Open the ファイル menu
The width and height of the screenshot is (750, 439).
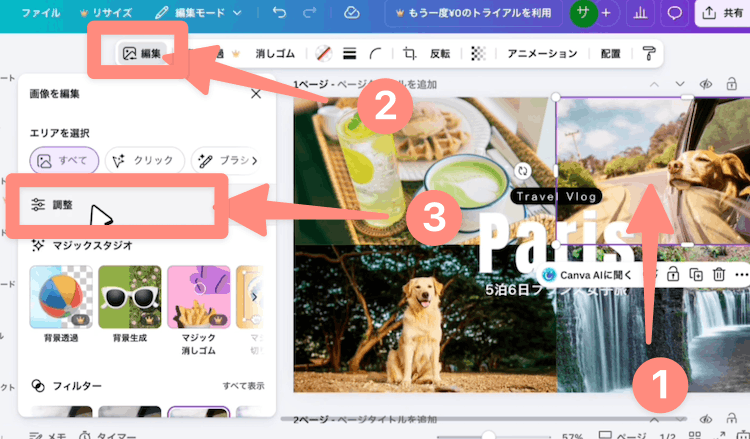coord(41,13)
